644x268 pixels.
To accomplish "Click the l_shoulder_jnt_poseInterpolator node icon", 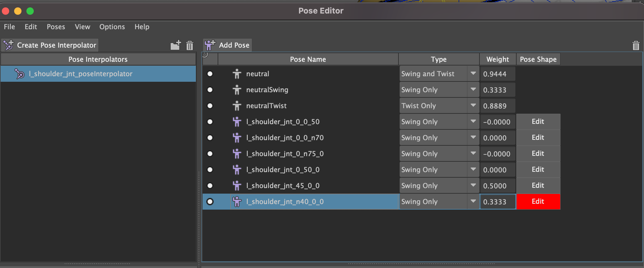I will point(19,74).
